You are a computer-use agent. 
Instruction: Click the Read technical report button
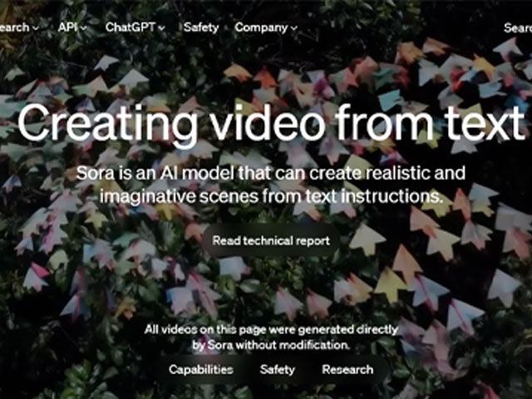(271, 240)
